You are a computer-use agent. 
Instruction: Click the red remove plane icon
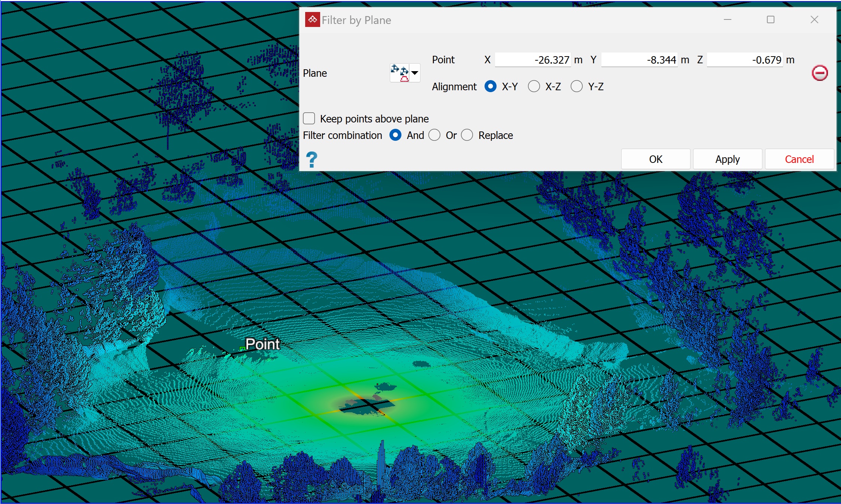[x=819, y=73]
